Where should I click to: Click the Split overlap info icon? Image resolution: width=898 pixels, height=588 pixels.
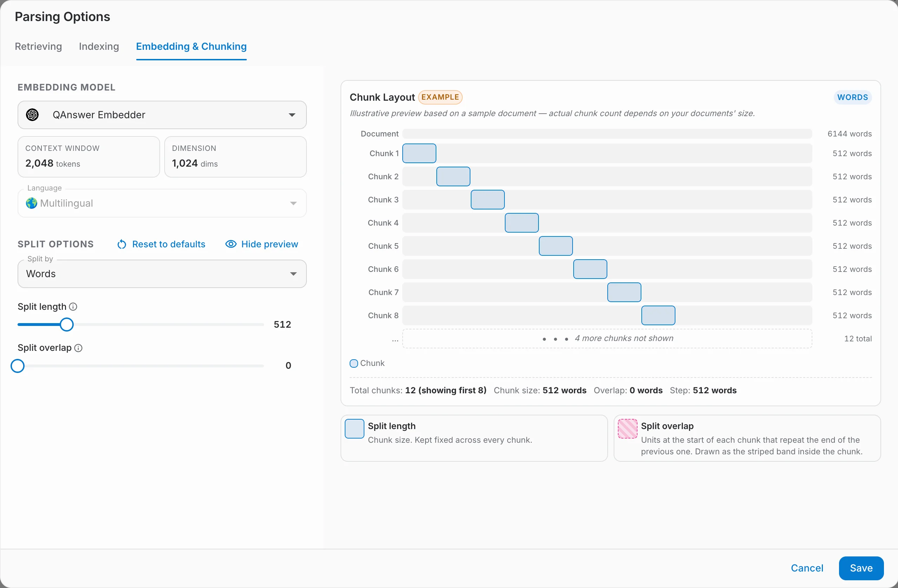point(78,348)
